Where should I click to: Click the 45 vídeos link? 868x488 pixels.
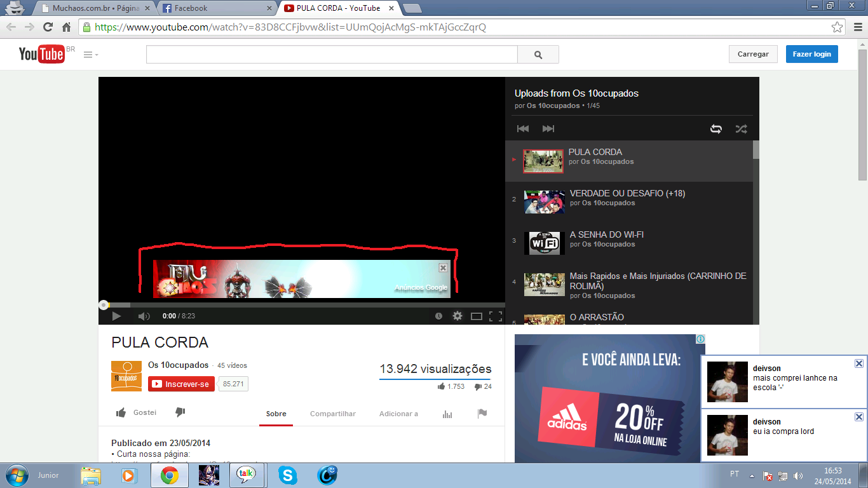(232, 365)
